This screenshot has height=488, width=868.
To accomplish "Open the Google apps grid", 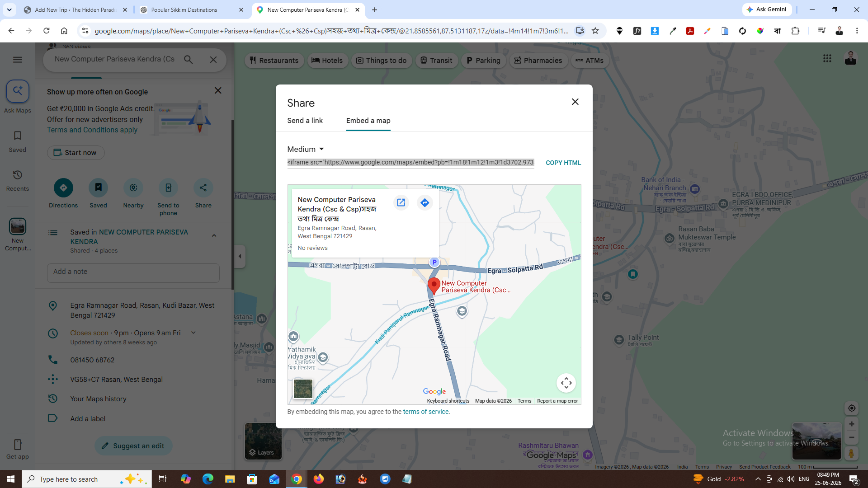I will [827, 58].
